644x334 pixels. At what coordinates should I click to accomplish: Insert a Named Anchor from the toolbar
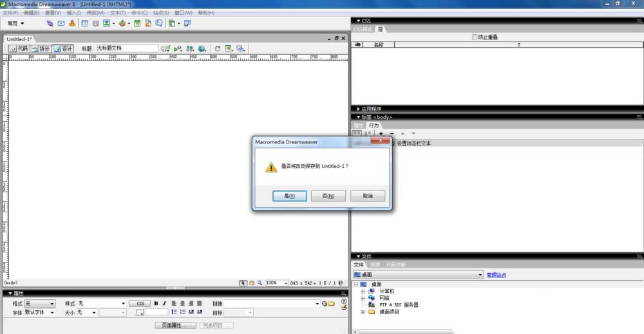72,23
